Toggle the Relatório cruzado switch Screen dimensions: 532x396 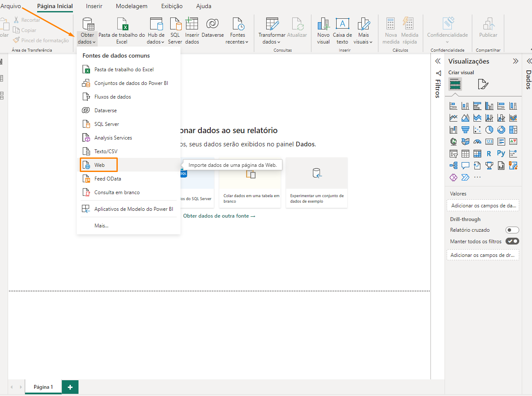(512, 230)
